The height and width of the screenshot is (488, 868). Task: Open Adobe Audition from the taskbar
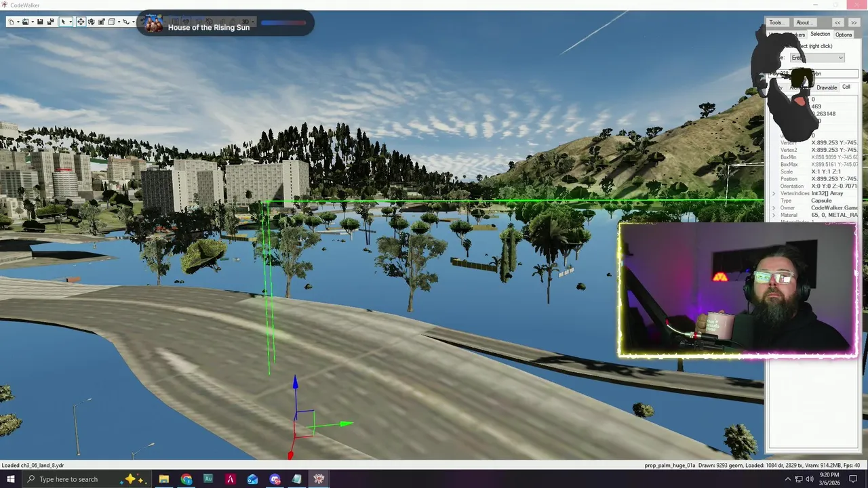[x=208, y=479]
